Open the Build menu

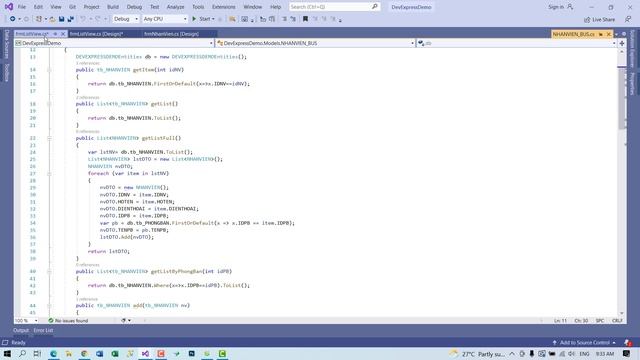tap(113, 7)
